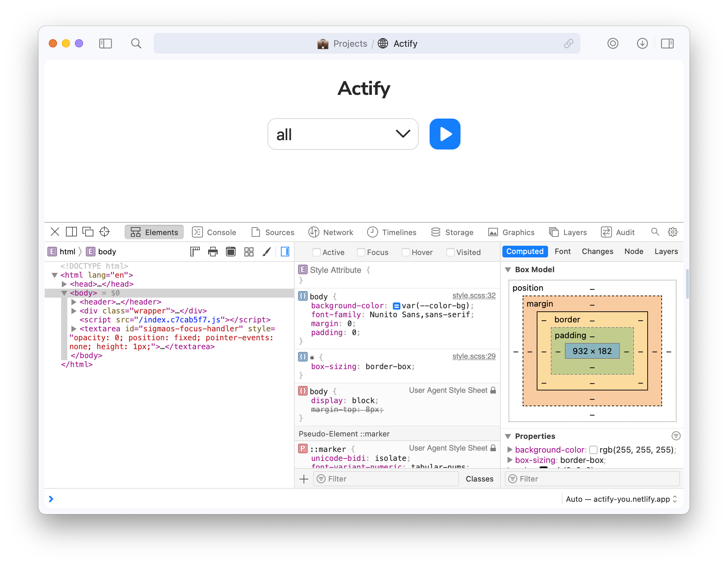Select the Node sidebar tab
The height and width of the screenshot is (565, 728).
click(634, 252)
